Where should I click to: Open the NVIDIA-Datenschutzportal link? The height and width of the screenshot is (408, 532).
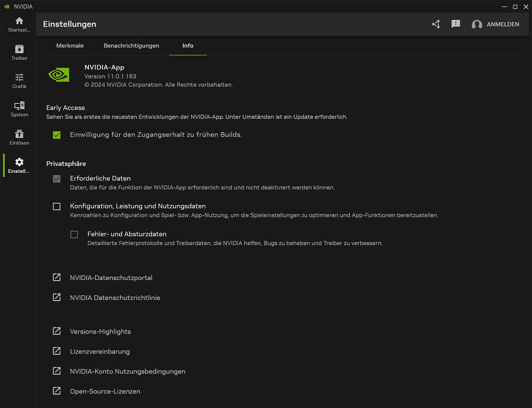click(x=111, y=278)
